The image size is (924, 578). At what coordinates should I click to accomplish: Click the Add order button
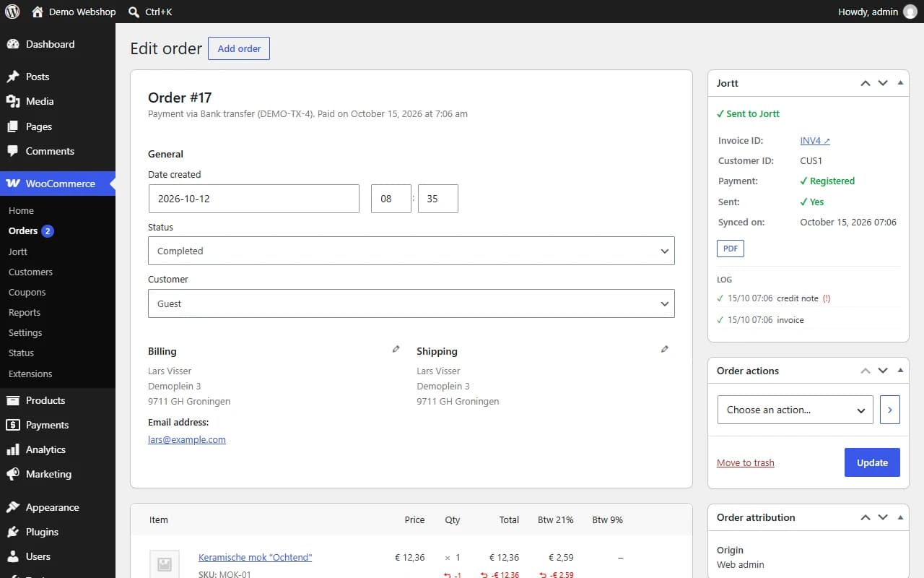click(239, 48)
